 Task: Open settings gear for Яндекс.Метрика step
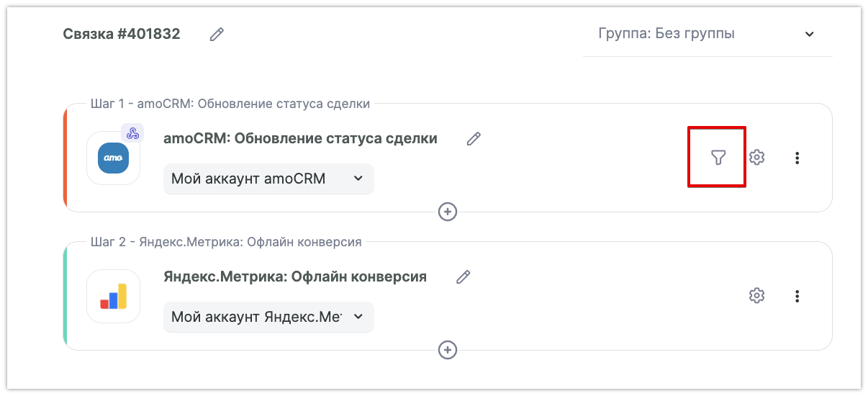tap(756, 295)
